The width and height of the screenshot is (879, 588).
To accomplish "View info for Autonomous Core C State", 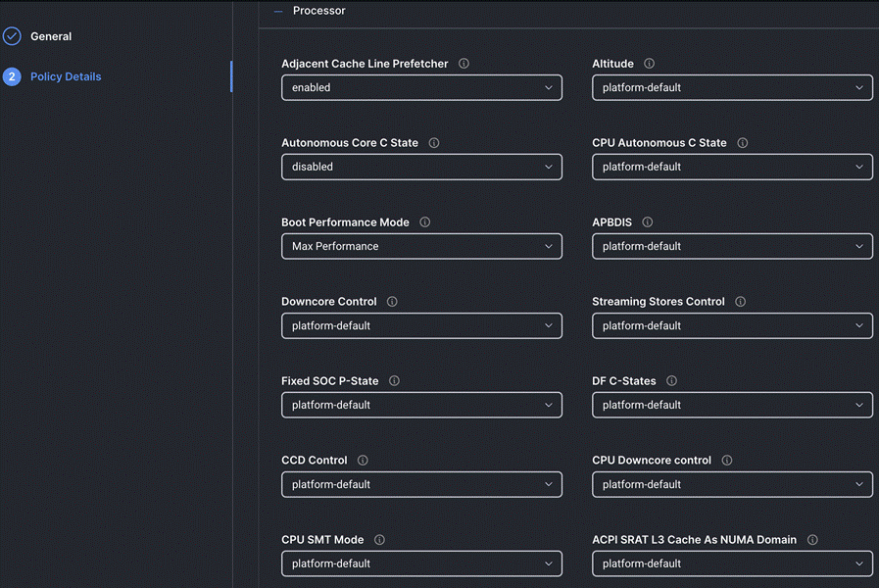I will tap(432, 142).
